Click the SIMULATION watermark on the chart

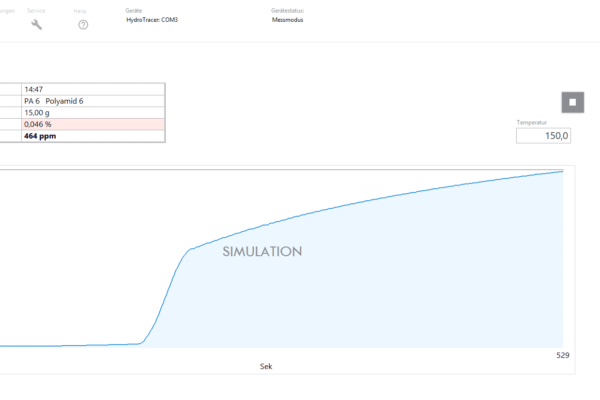tap(262, 252)
